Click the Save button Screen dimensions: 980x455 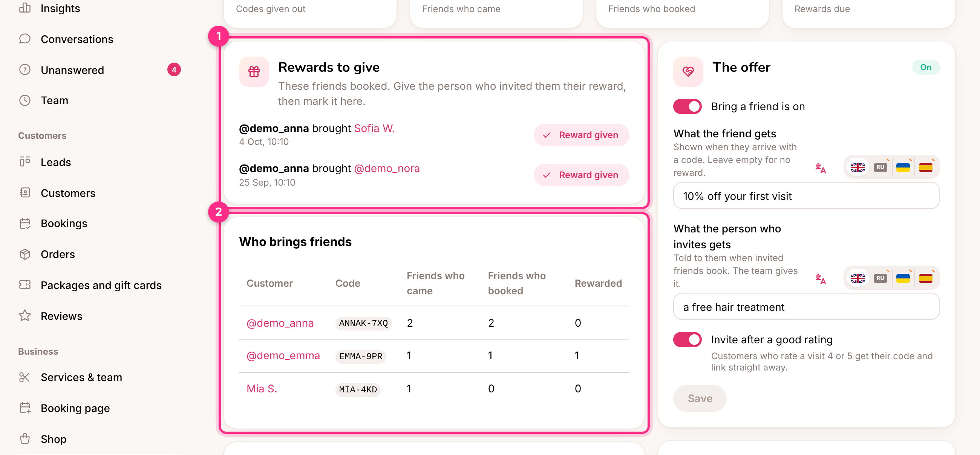(x=700, y=398)
